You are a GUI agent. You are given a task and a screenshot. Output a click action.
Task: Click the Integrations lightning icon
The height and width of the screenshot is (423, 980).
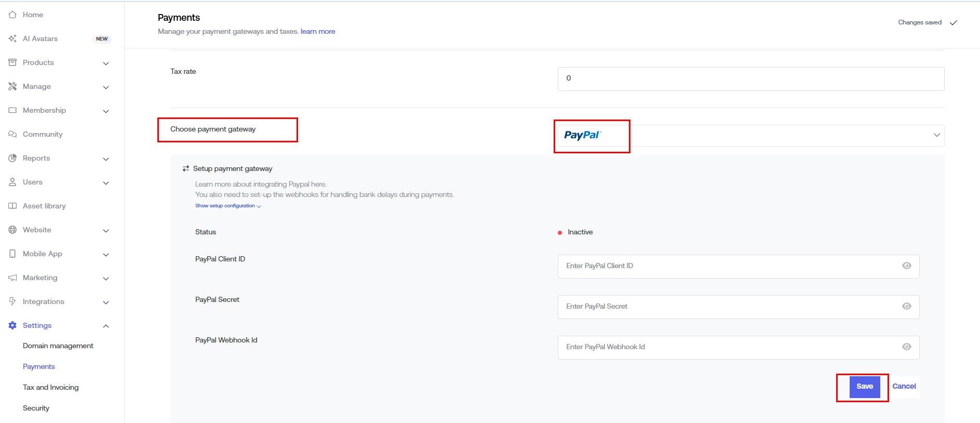(12, 301)
